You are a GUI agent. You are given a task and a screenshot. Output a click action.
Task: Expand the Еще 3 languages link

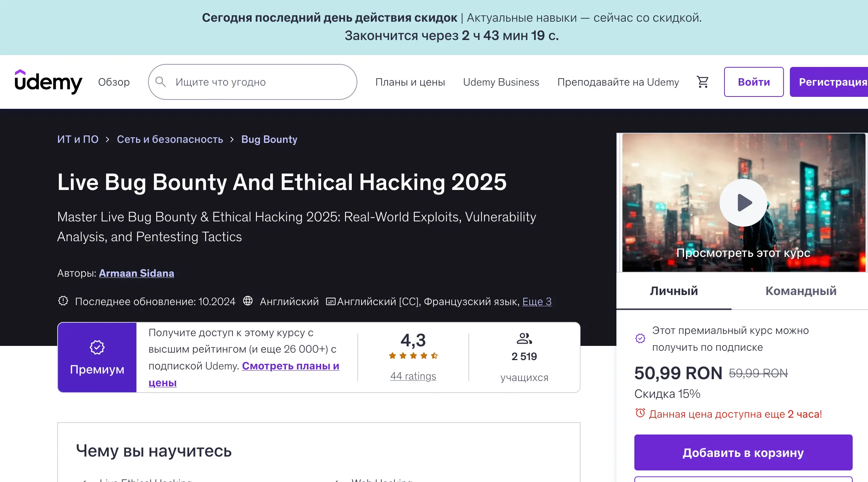pyautogui.click(x=536, y=301)
